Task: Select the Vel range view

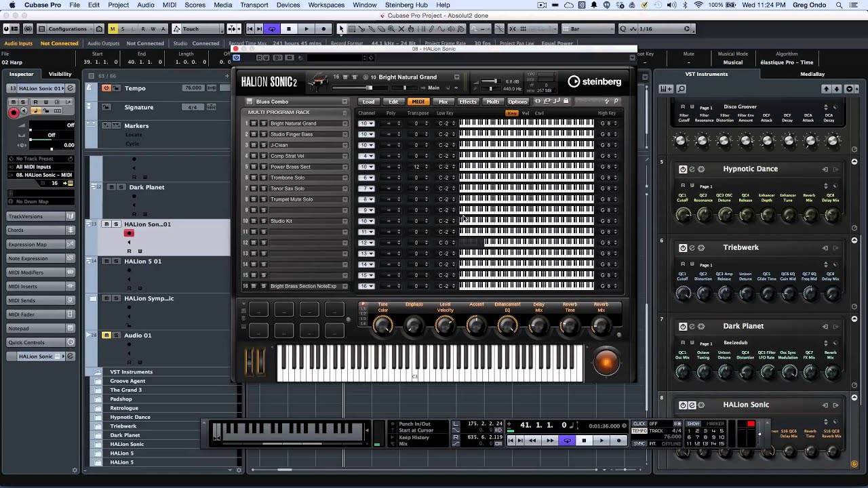Action: (526, 113)
